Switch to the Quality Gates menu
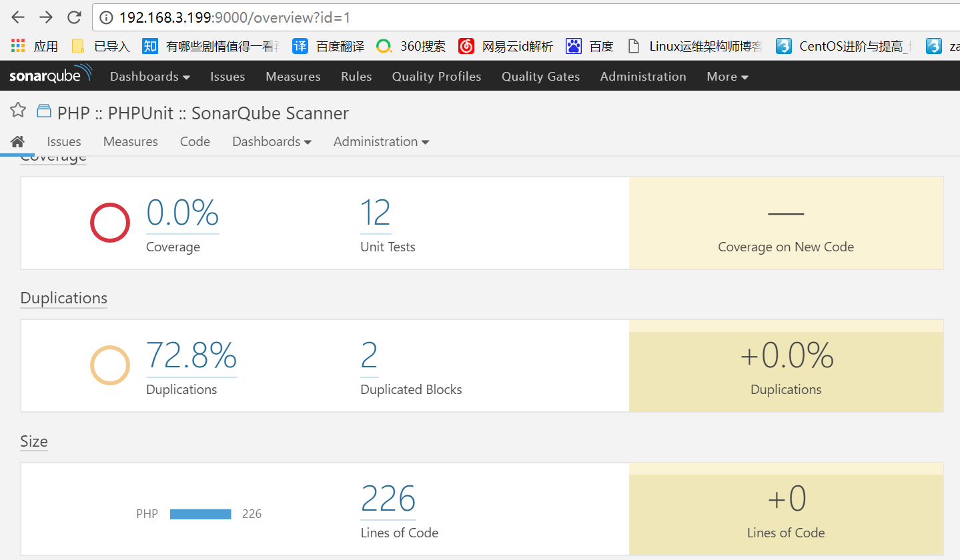 [x=540, y=76]
